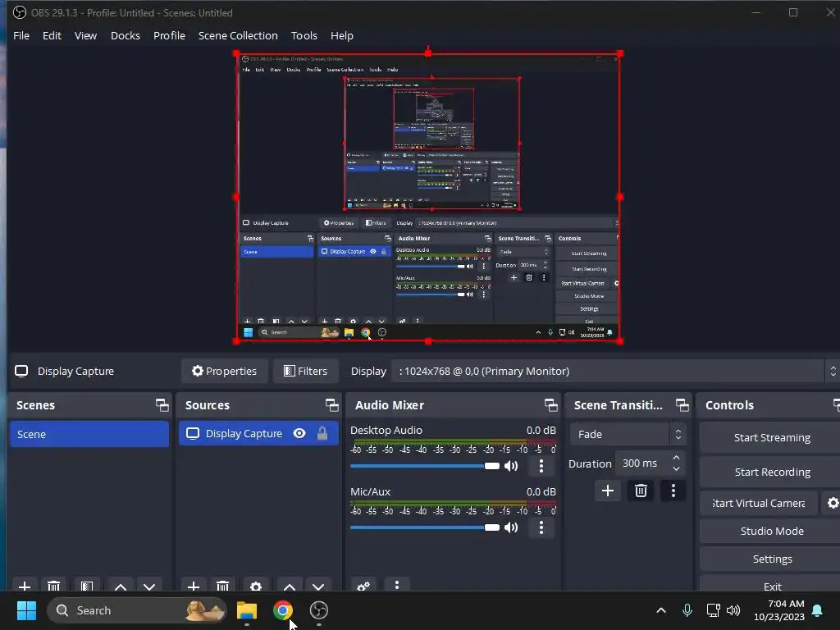The image size is (840, 630).
Task: Pop out the Sources dock
Action: click(x=331, y=405)
